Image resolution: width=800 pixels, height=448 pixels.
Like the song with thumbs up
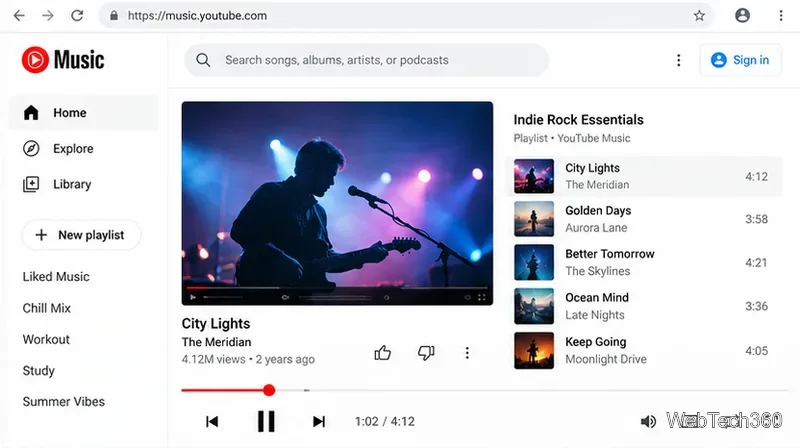(x=383, y=353)
